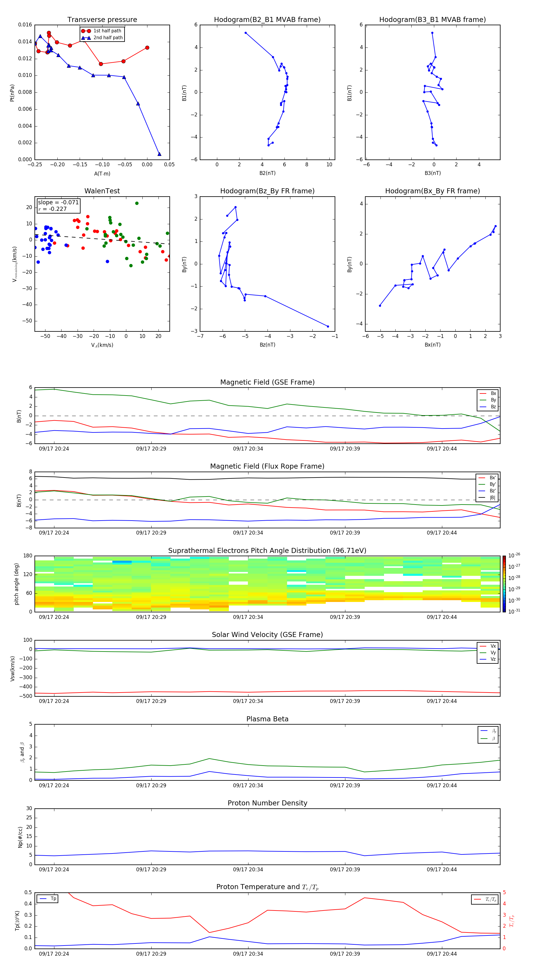Click the topmost green dot in WalenTest
This screenshot has height=980, width=535.
tap(137, 203)
